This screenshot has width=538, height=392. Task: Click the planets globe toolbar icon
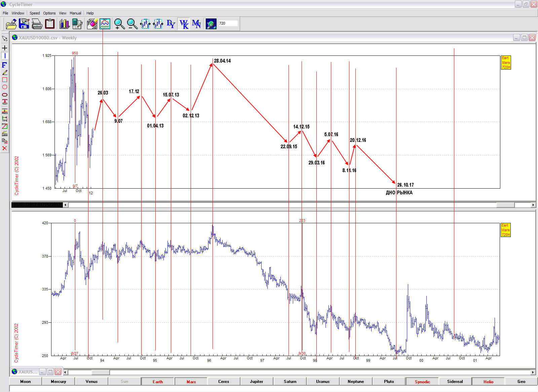[211, 24]
